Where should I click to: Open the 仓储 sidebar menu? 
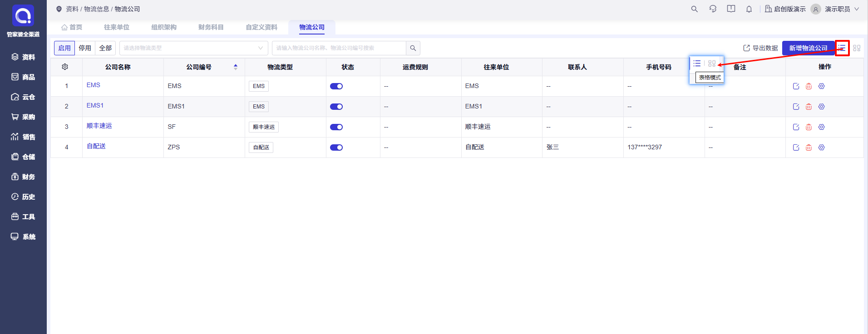pyautogui.click(x=23, y=157)
